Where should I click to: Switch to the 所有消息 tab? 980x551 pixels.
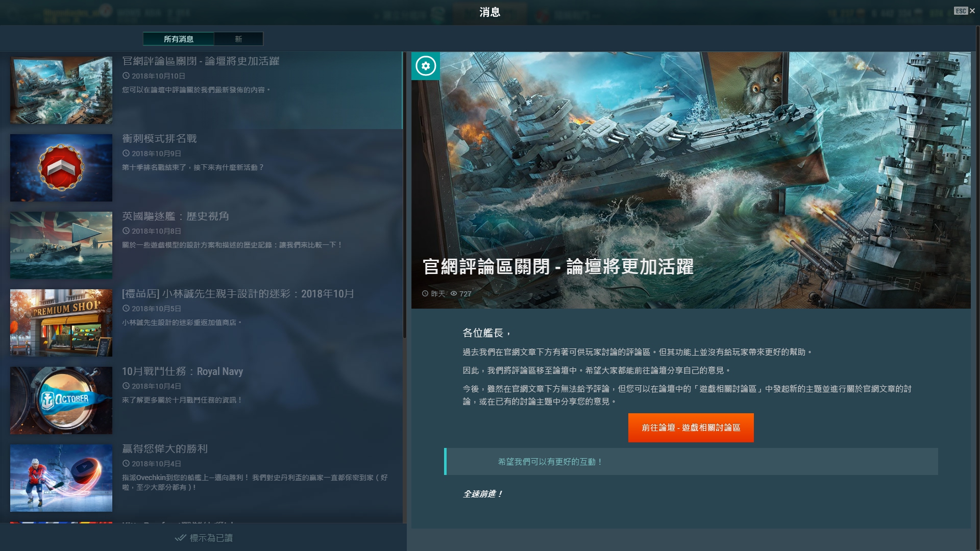coord(178,39)
